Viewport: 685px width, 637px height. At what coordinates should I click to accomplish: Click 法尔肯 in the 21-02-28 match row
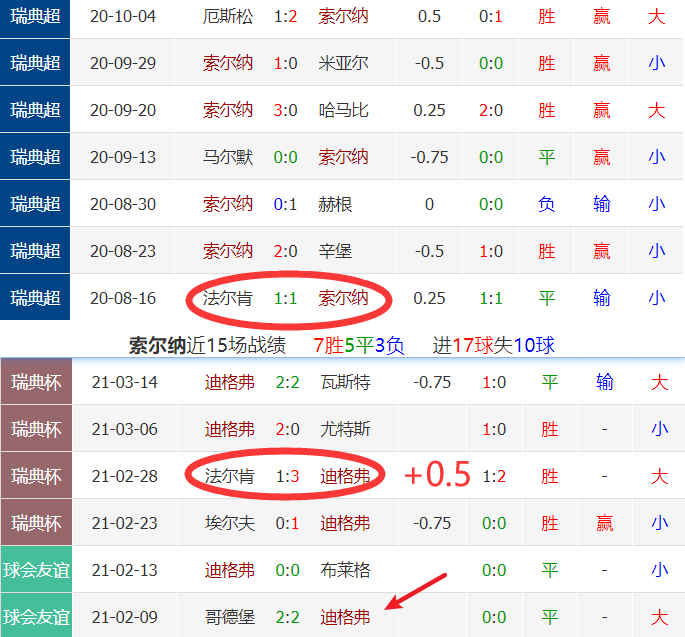point(229,476)
